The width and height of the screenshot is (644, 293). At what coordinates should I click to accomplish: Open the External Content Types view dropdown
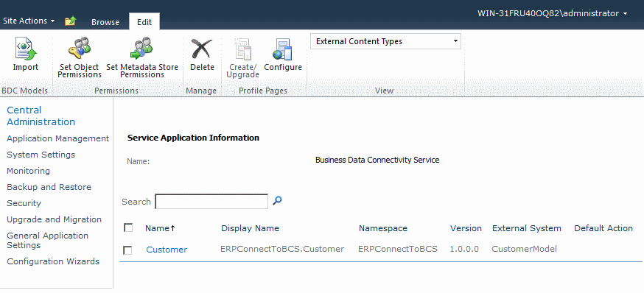point(385,41)
